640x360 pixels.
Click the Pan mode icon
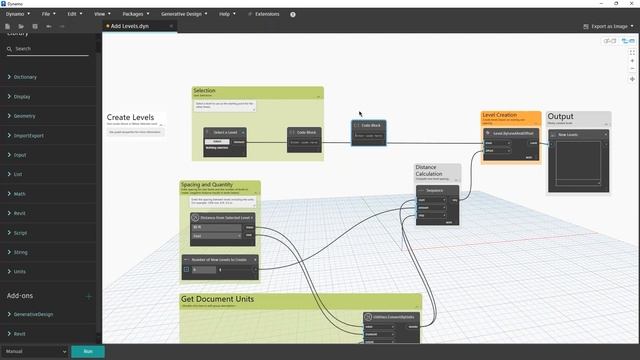632,79
